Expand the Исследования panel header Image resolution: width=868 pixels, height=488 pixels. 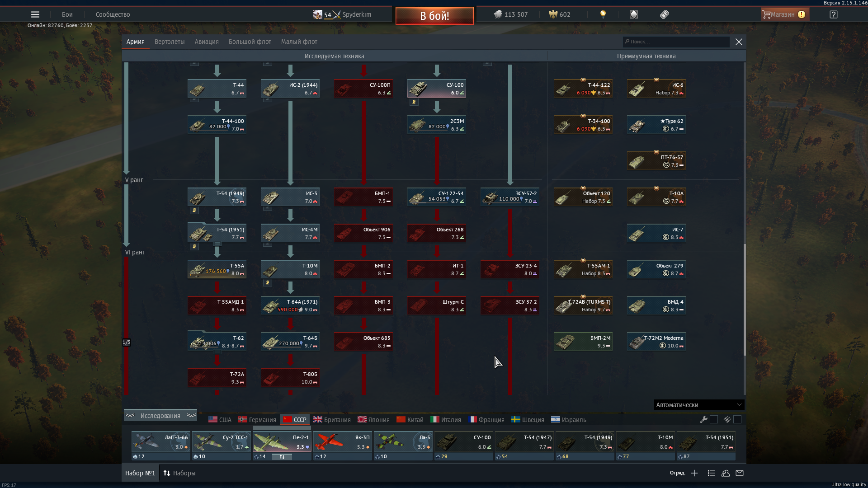(x=160, y=416)
